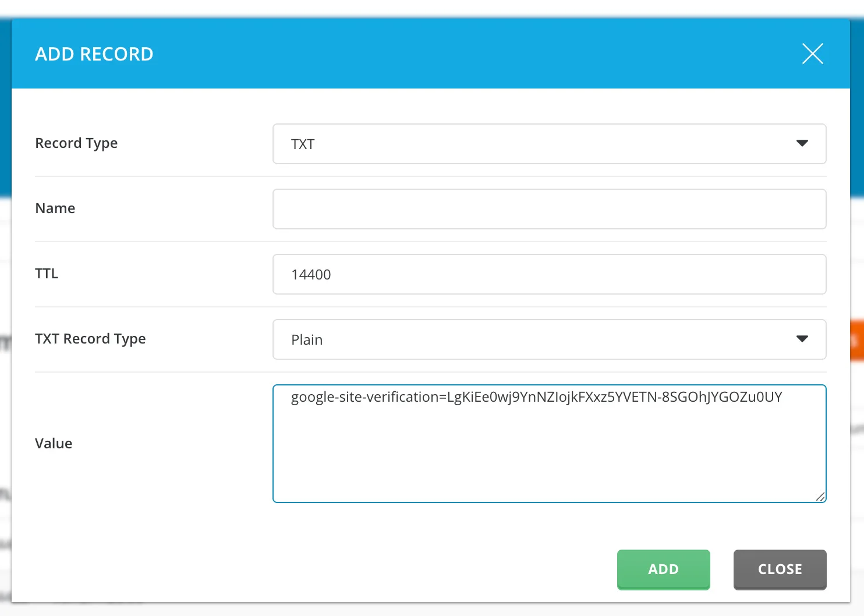Click the "Record Type" field label
This screenshot has height=616, width=864.
pyautogui.click(x=76, y=143)
